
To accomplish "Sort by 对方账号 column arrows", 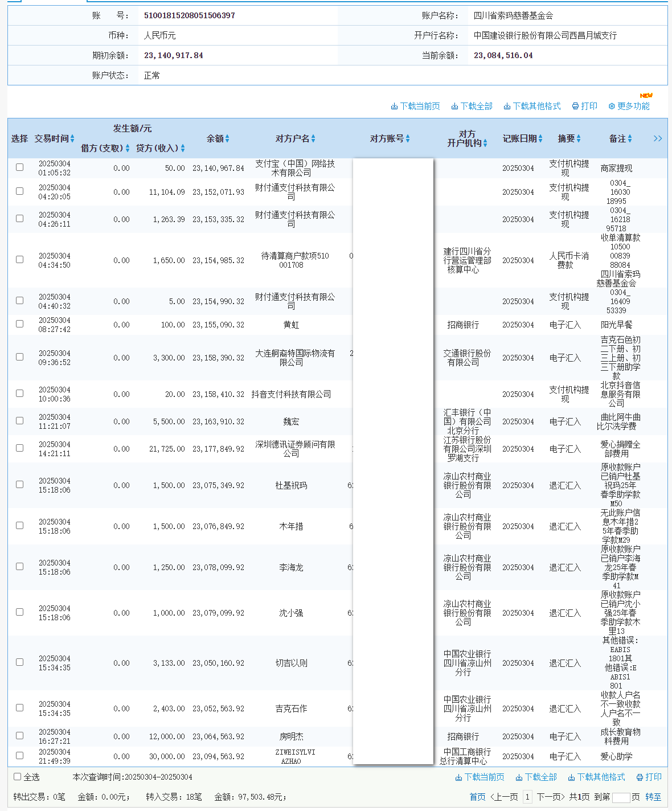I will [x=408, y=139].
